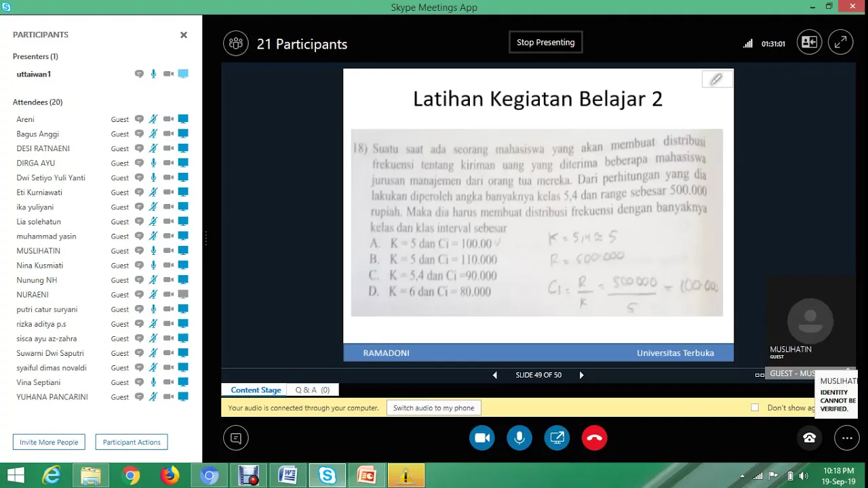
Task: Toggle the muted microphone for Areni
Action: [x=154, y=119]
